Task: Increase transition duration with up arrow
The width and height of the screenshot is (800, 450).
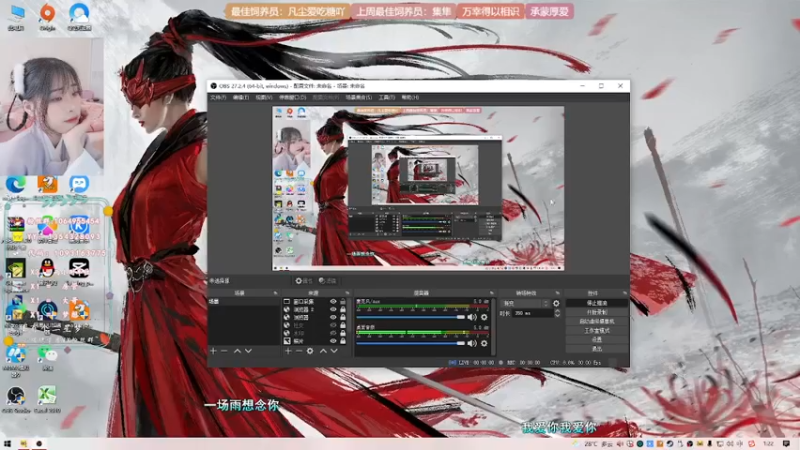Action: point(557,311)
